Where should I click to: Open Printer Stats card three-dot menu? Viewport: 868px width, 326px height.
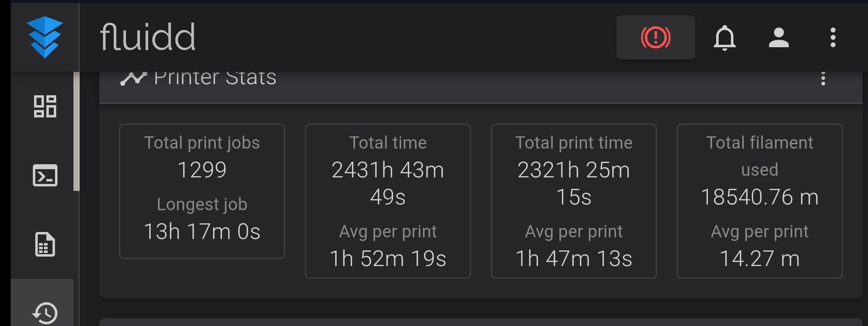tap(823, 79)
